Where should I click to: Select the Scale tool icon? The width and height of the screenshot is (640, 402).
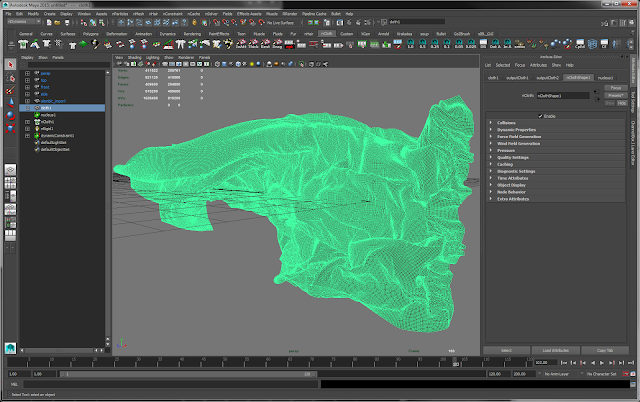[x=10, y=128]
